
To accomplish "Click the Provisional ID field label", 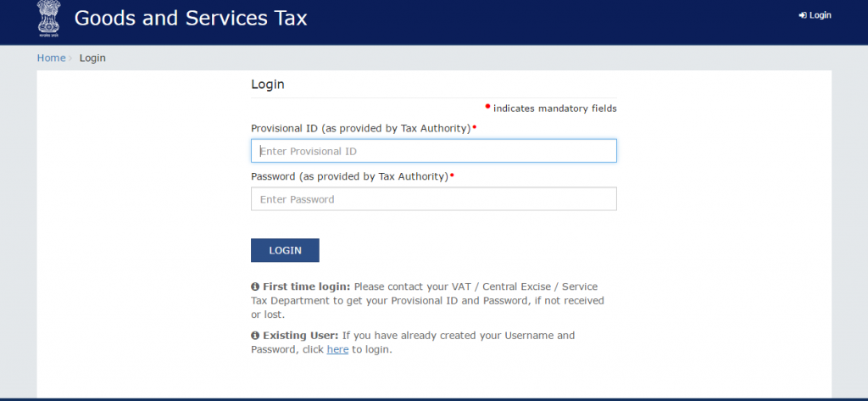I will (360, 128).
